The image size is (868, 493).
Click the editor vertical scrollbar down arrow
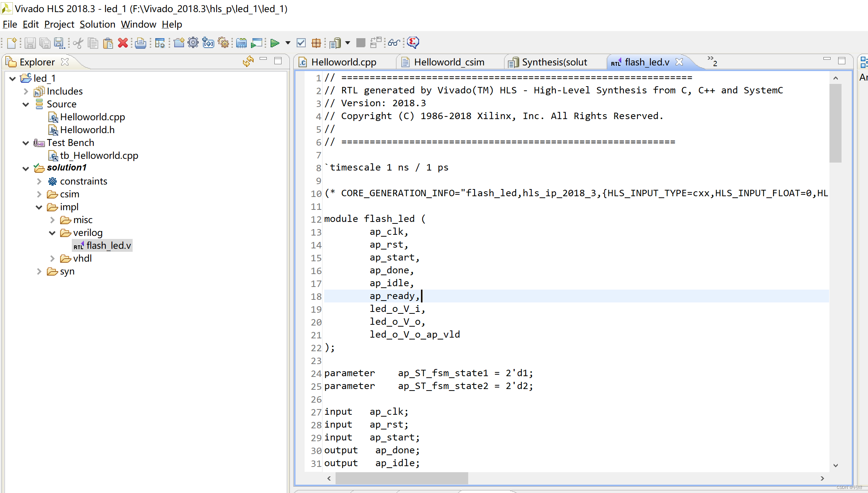point(836,465)
